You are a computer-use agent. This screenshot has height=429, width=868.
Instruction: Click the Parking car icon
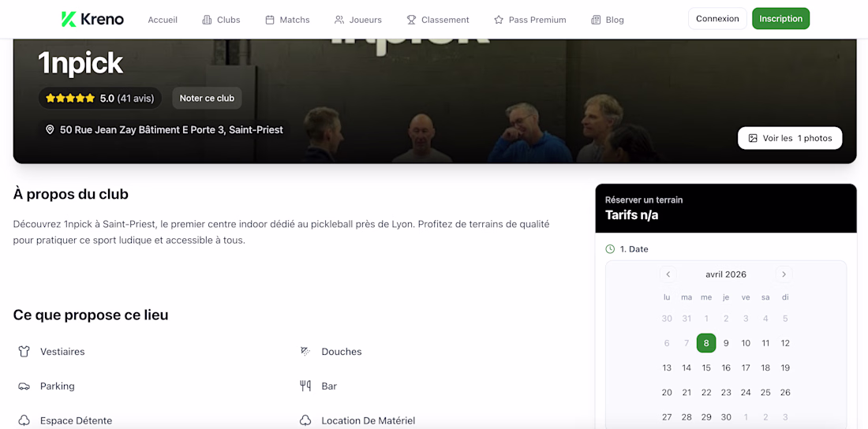(24, 386)
